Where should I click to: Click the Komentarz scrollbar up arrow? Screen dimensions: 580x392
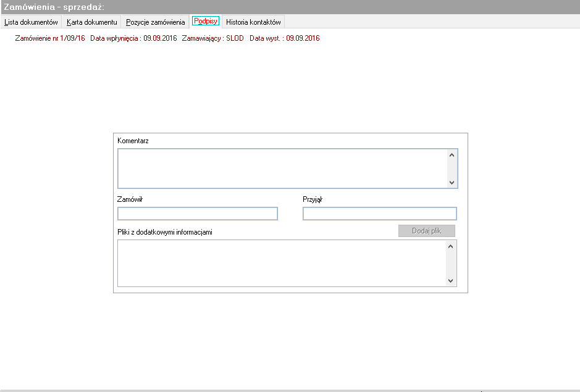pyautogui.click(x=452, y=155)
